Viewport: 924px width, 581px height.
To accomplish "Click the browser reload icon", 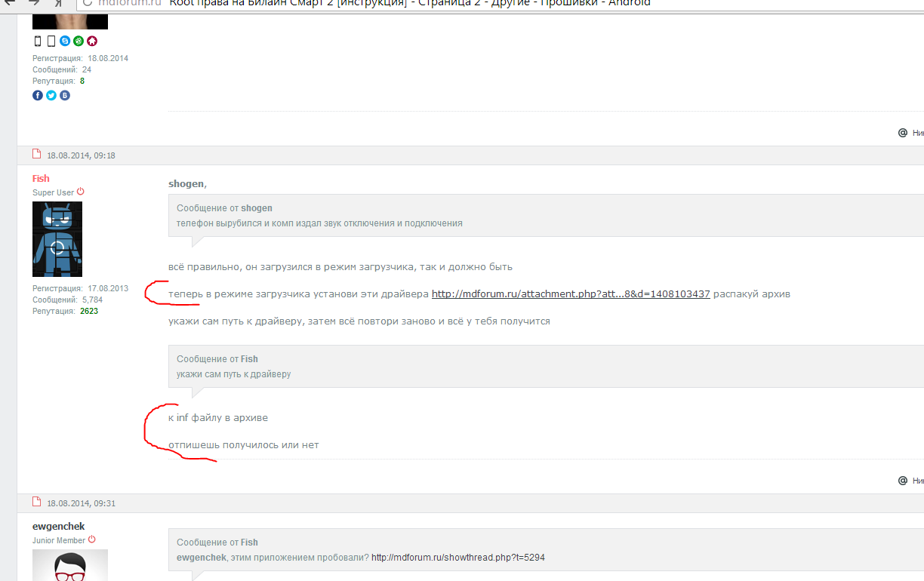I will [88, 3].
